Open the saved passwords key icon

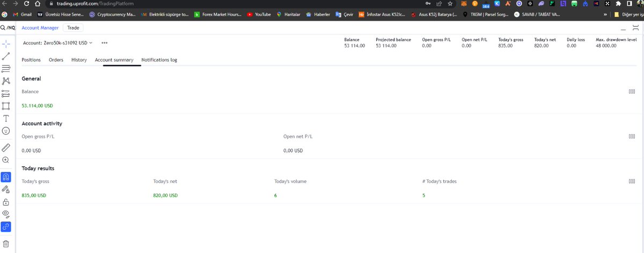coord(428,4)
